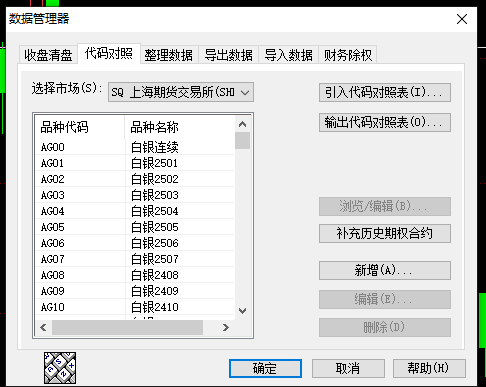This screenshot has width=486, height=387.
Task: Click list scroll up arrow
Action: point(243,124)
